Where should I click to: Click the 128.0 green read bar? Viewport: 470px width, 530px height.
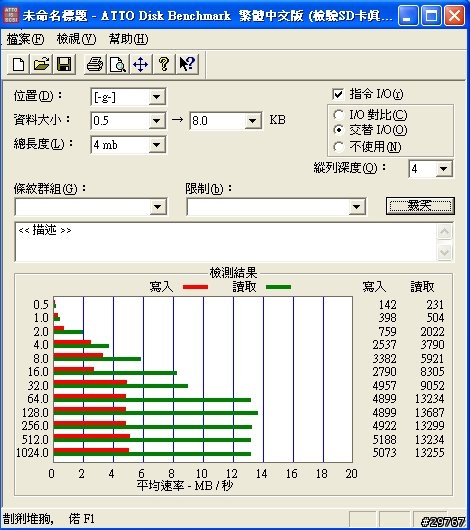(156, 413)
